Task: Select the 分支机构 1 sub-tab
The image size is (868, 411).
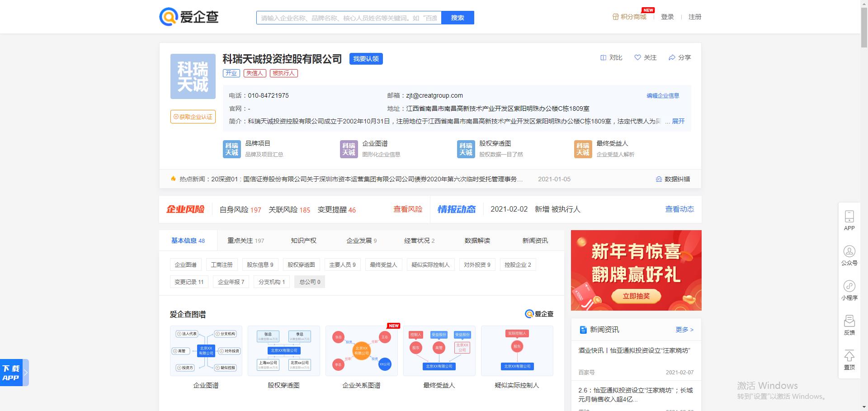Action: (x=272, y=282)
